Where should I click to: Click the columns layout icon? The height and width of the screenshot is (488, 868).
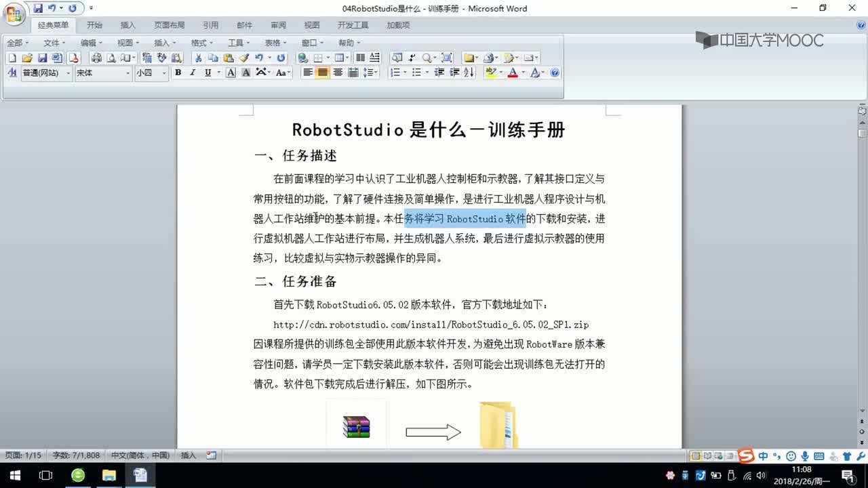tap(360, 58)
